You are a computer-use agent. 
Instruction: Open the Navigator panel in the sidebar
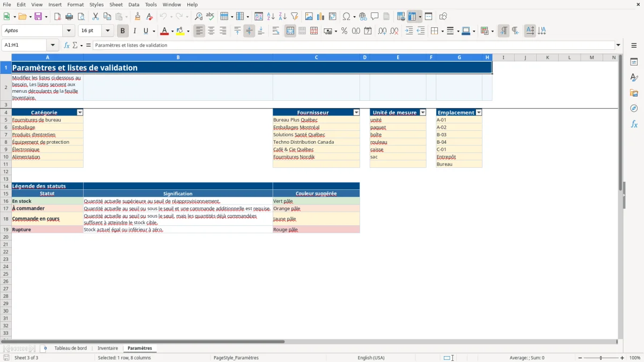[x=634, y=108]
